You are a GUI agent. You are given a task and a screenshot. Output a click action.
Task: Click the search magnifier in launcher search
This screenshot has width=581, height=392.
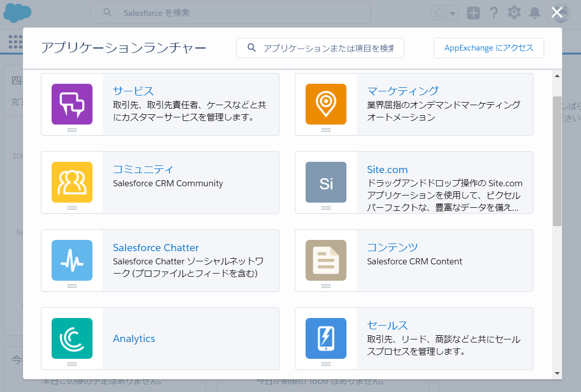point(251,48)
